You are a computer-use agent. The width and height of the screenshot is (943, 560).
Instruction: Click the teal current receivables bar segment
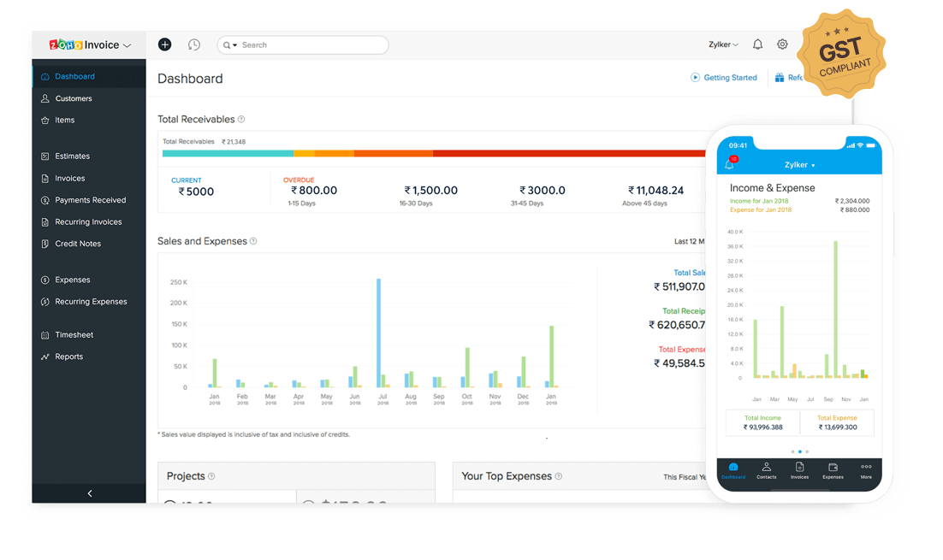(x=228, y=154)
